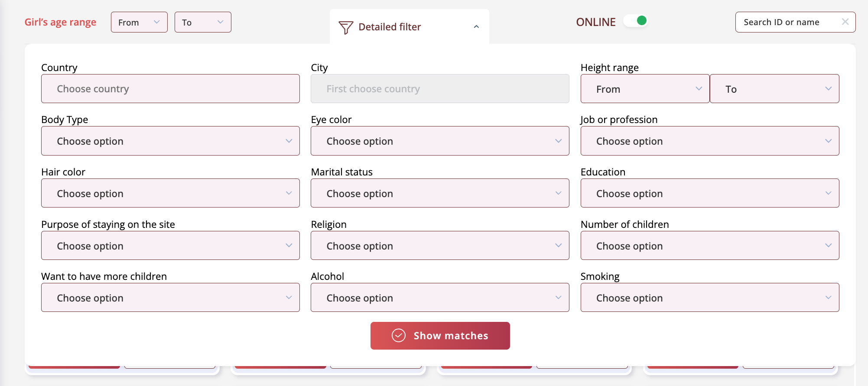Viewport: 868px width, 386px height.
Task: Expand the Education dropdown
Action: pyautogui.click(x=709, y=193)
